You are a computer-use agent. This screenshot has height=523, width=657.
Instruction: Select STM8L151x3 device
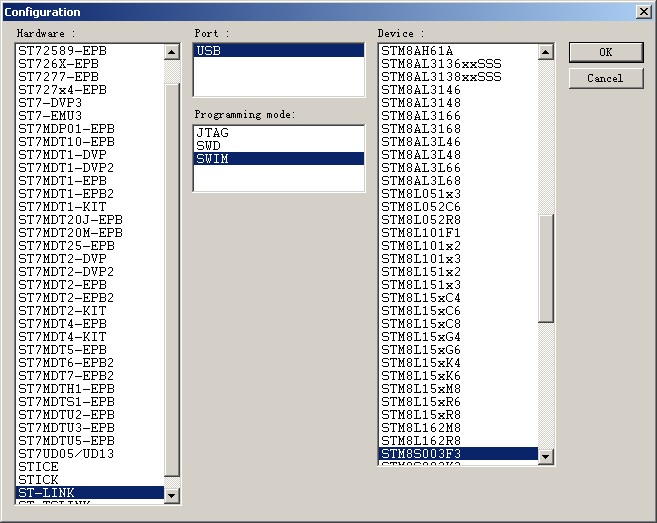(458, 285)
